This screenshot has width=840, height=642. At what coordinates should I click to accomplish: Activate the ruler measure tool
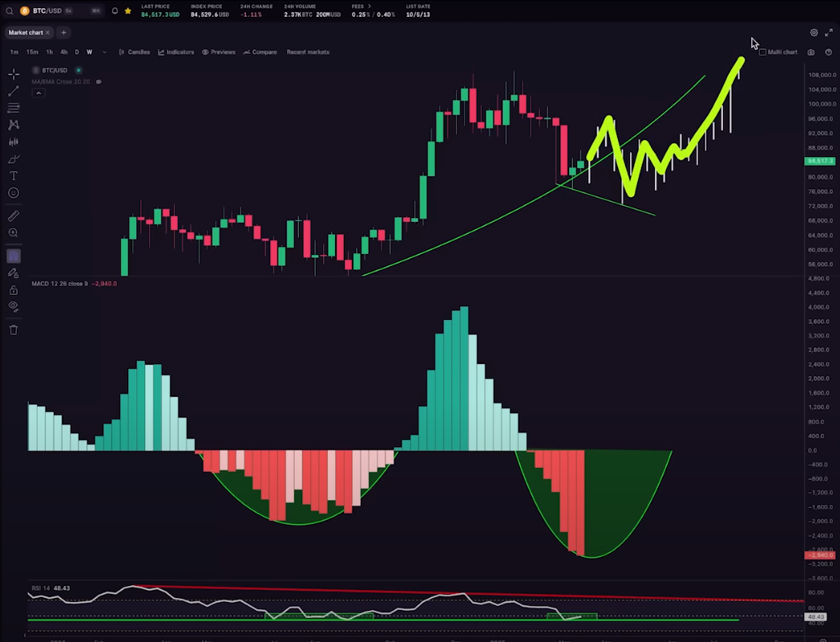(14, 216)
